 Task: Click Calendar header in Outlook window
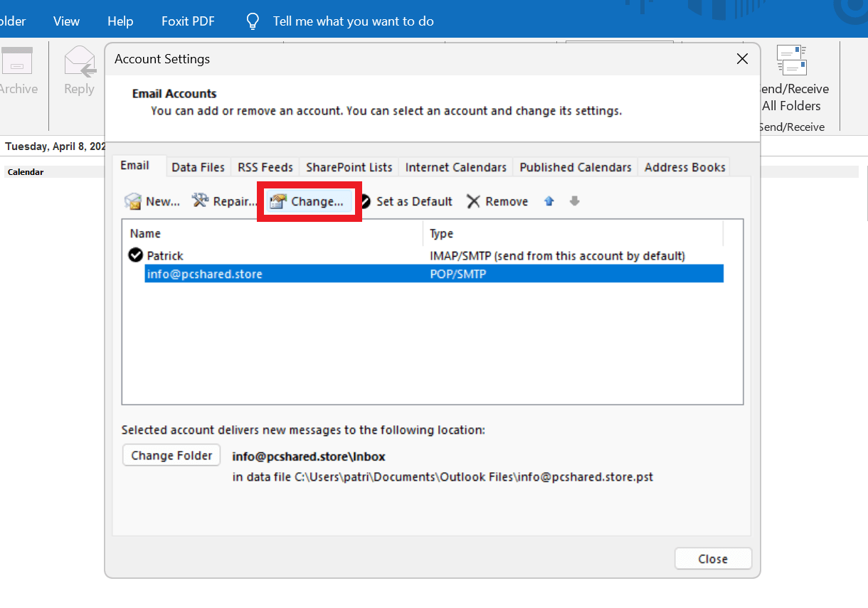[26, 172]
